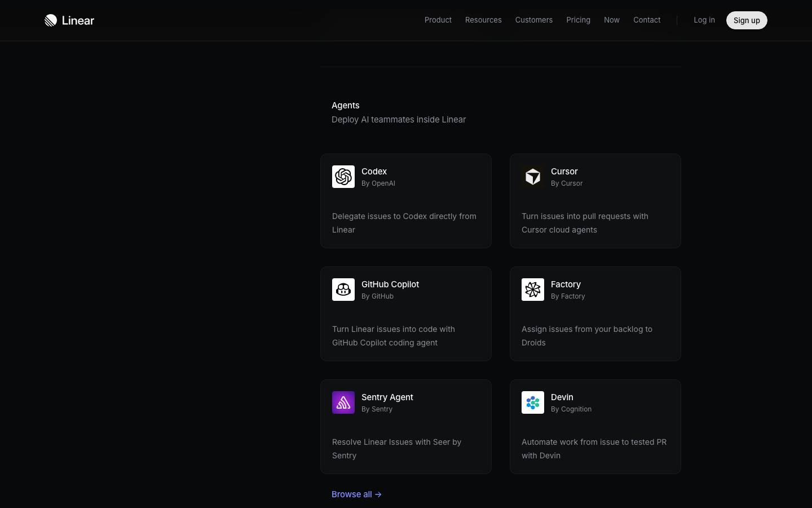Open Devin card description text
The image size is (812, 508).
(x=594, y=449)
